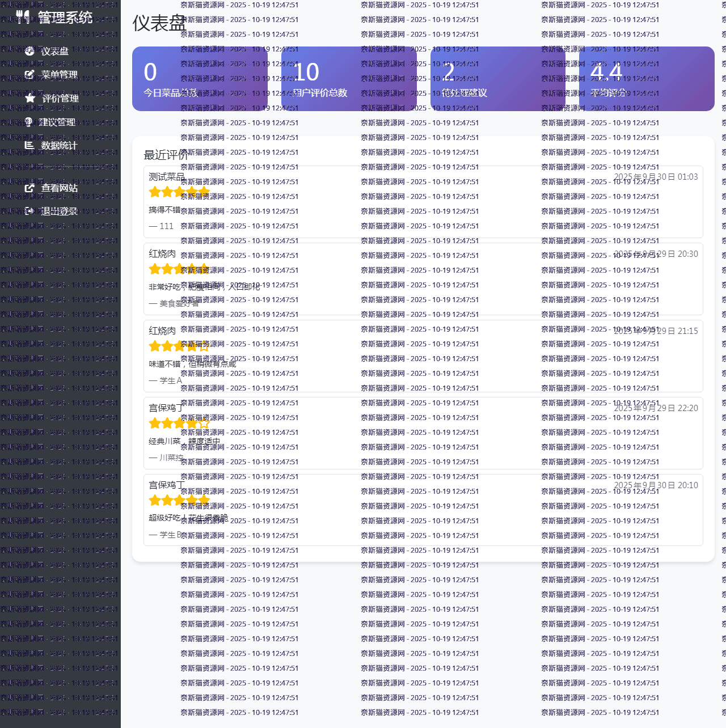Open the 查看网站 link
This screenshot has height=728, width=726.
59,188
